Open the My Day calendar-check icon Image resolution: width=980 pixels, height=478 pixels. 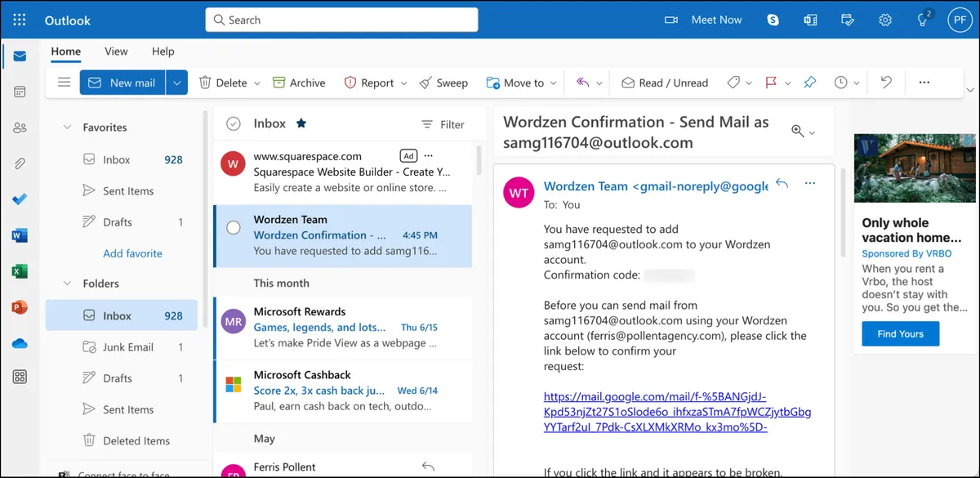point(848,20)
